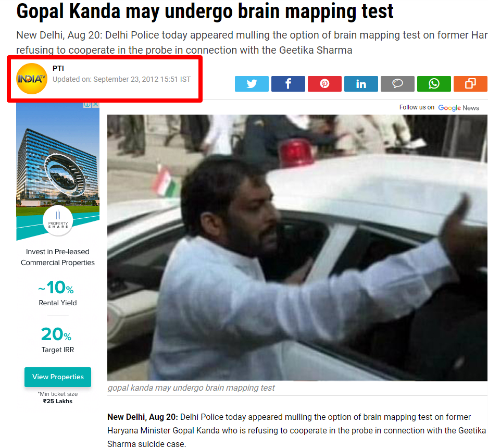The width and height of the screenshot is (488, 448).
Task: Click the article headline text
Action: (205, 11)
